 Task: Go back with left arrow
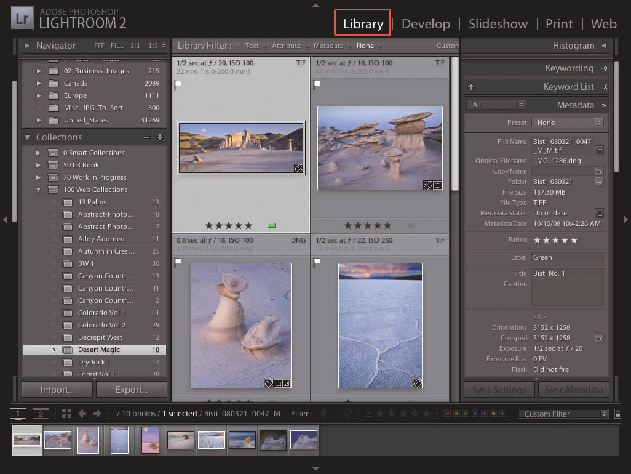[x=82, y=414]
